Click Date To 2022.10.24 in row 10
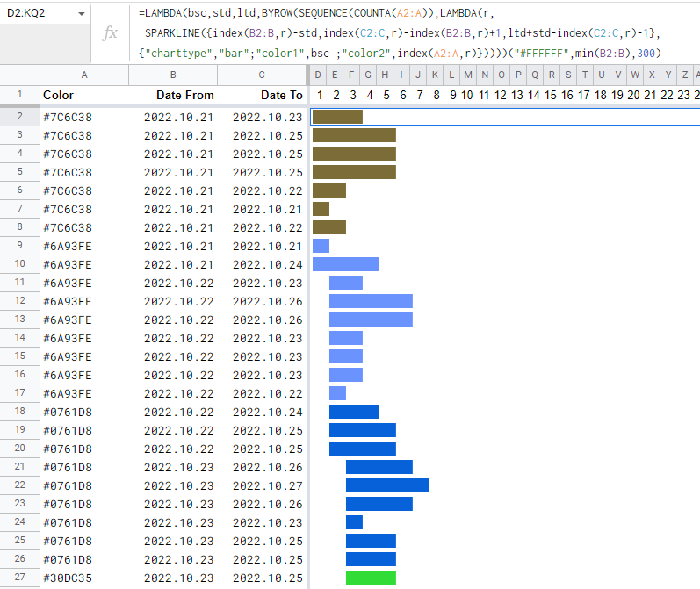Viewport: 700px width, 589px height. (x=262, y=264)
